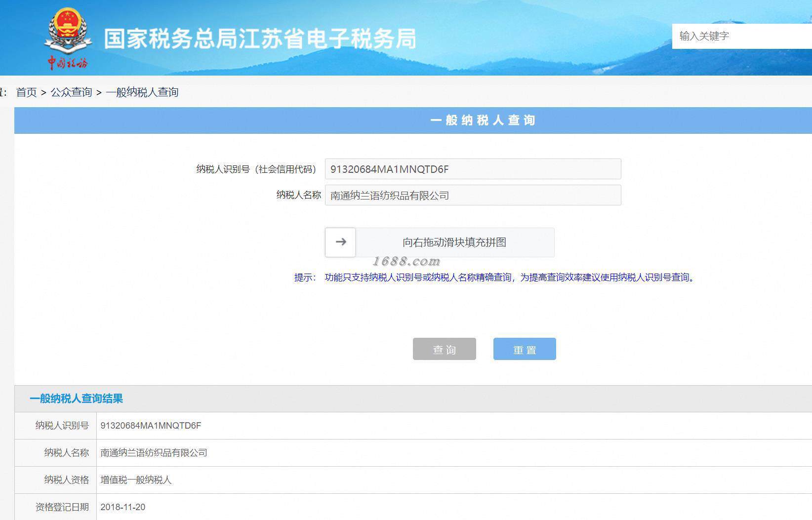Click the slider arrow handle for puzzle captcha
812x520 pixels.
tap(340, 242)
